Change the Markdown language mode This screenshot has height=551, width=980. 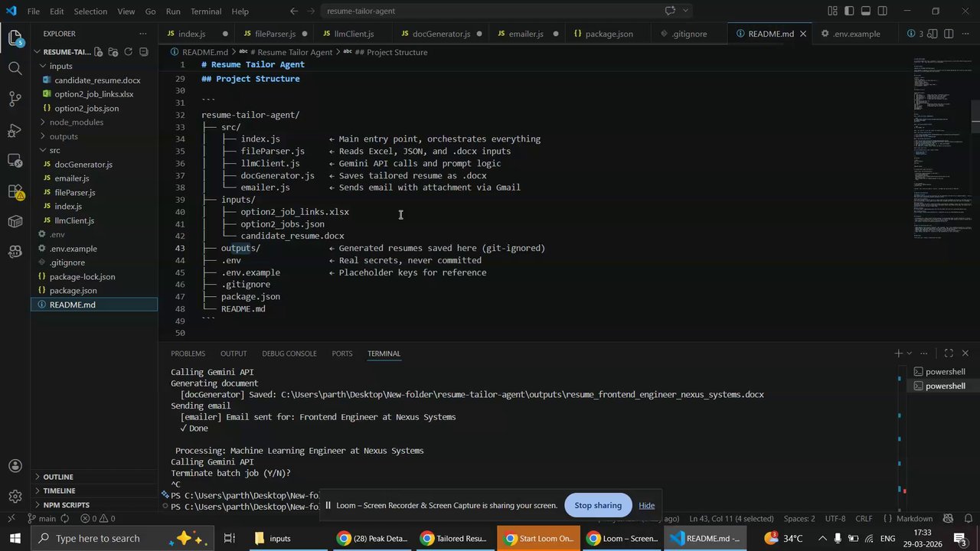[x=914, y=518]
